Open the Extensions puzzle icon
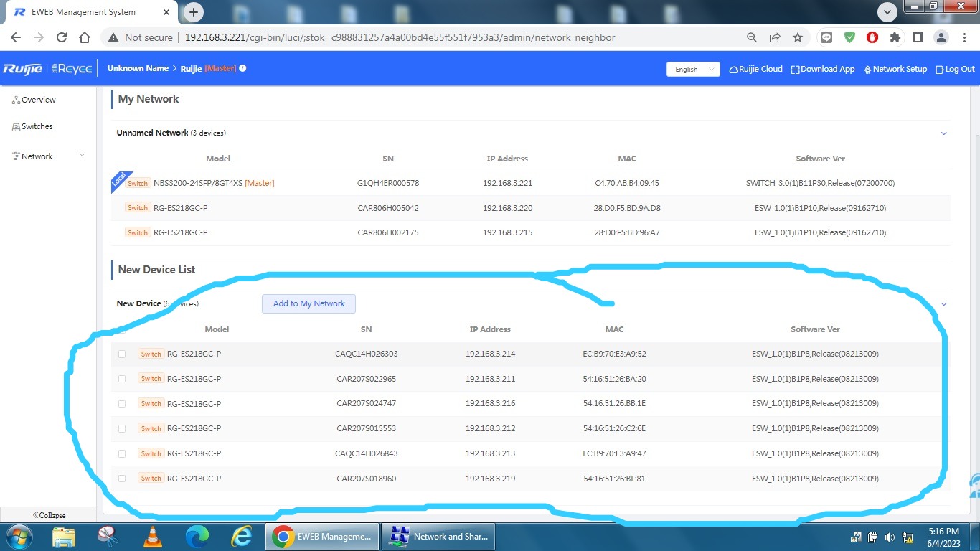The width and height of the screenshot is (980, 551). click(895, 37)
